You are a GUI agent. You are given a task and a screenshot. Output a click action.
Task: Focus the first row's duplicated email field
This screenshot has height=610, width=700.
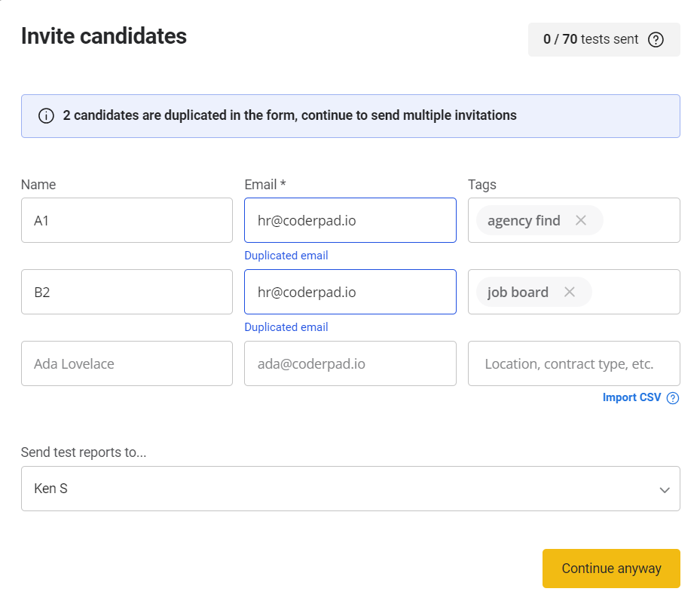pos(350,220)
